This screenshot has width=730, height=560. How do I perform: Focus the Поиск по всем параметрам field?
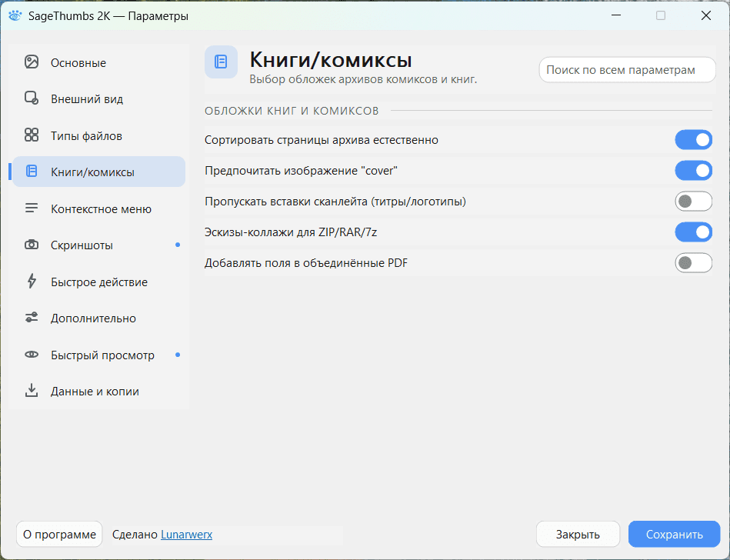(x=627, y=70)
